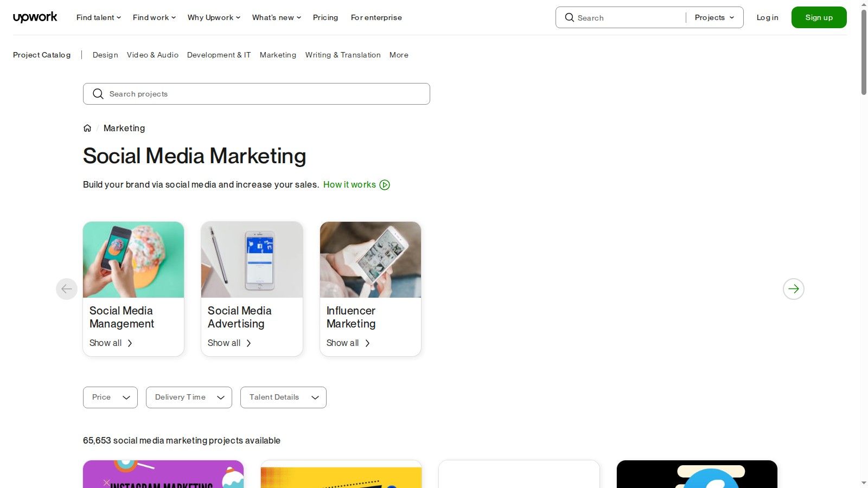Click the Sign up button
Viewport: 868px width, 488px height.
pos(819,17)
